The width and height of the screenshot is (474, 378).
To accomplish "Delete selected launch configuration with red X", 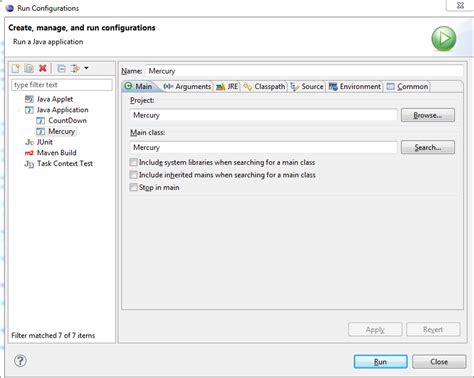I will [x=43, y=68].
